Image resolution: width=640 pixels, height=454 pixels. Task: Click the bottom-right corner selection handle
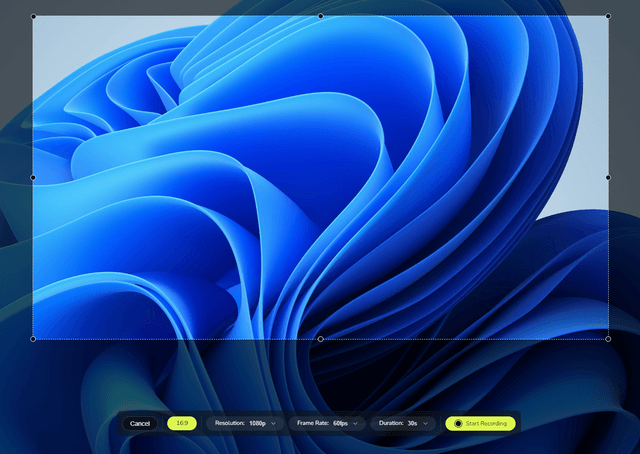tap(608, 339)
